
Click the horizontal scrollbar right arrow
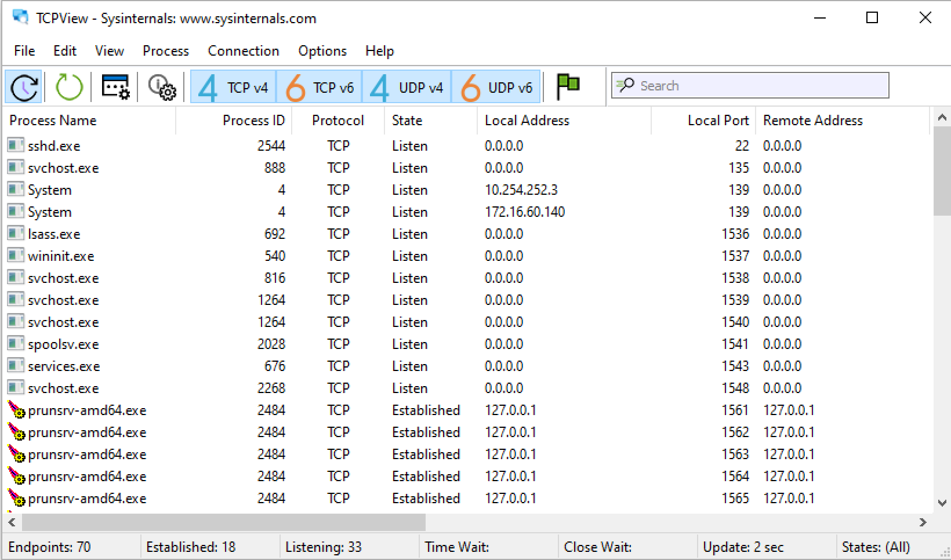coord(923,523)
